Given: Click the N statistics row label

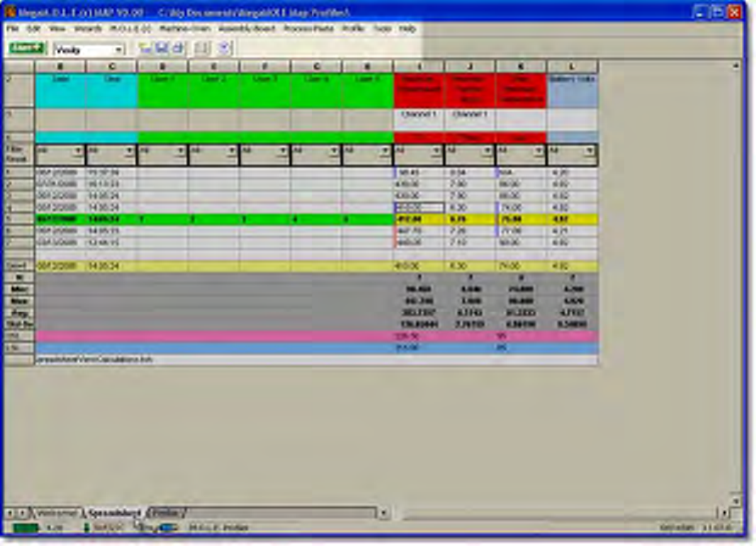Looking at the screenshot, I should pos(19,278).
